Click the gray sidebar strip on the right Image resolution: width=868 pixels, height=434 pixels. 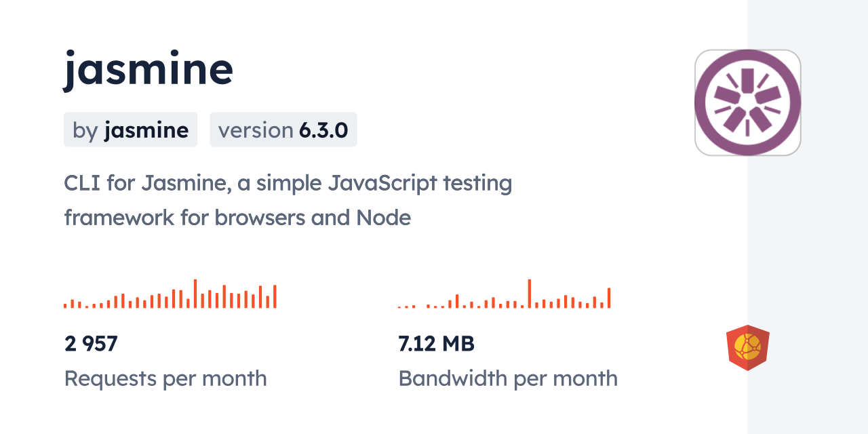point(808,217)
